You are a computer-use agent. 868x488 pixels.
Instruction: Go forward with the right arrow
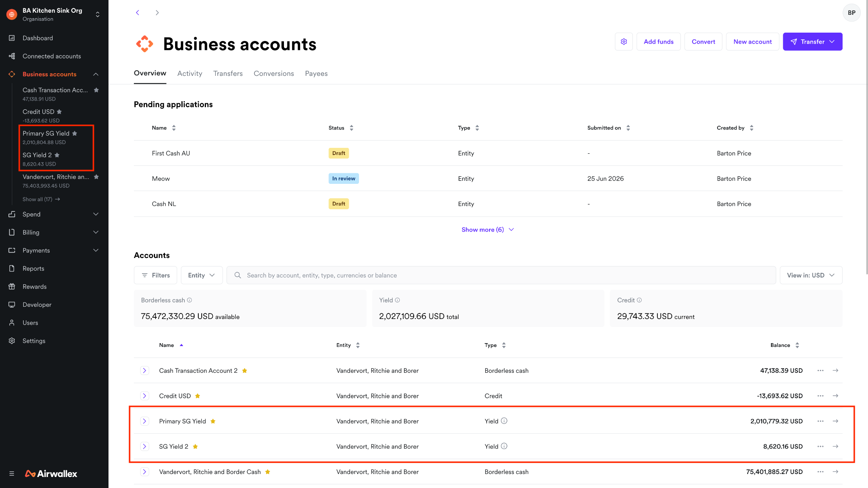pos(157,13)
